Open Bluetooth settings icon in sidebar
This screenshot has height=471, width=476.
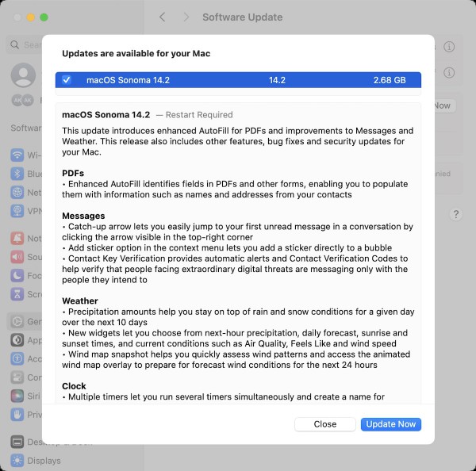coord(17,174)
